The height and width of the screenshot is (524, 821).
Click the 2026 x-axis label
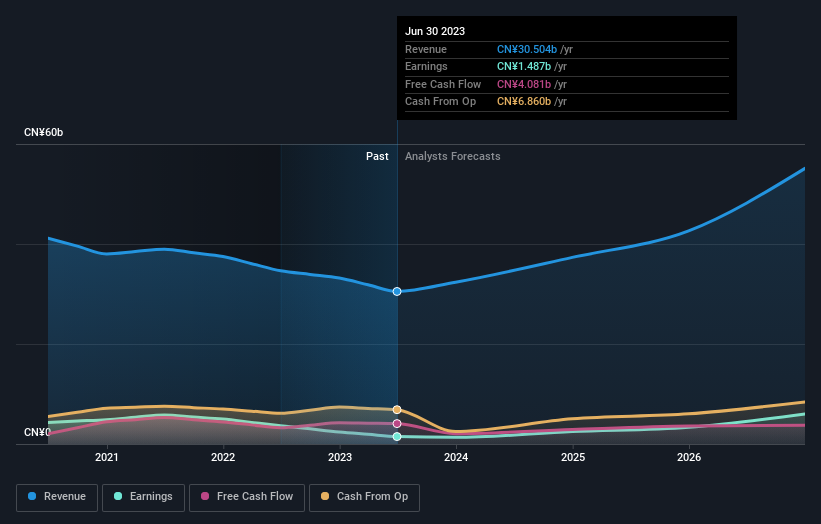(x=689, y=457)
